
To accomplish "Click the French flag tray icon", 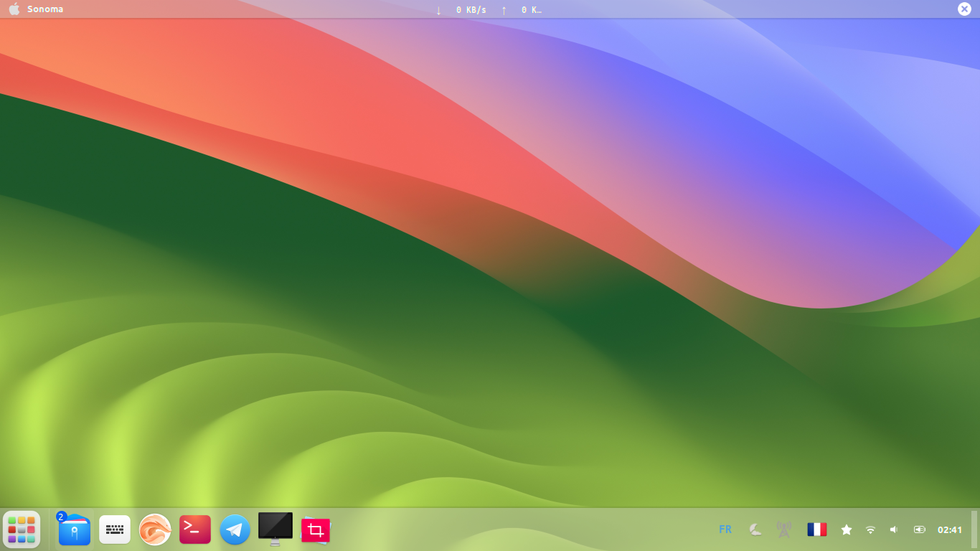I will 817,529.
